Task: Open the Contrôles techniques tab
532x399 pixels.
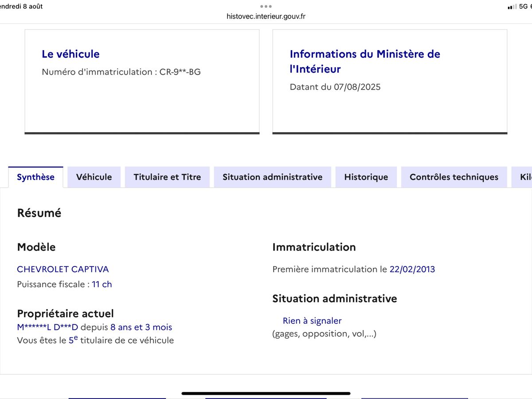Action: click(x=454, y=177)
